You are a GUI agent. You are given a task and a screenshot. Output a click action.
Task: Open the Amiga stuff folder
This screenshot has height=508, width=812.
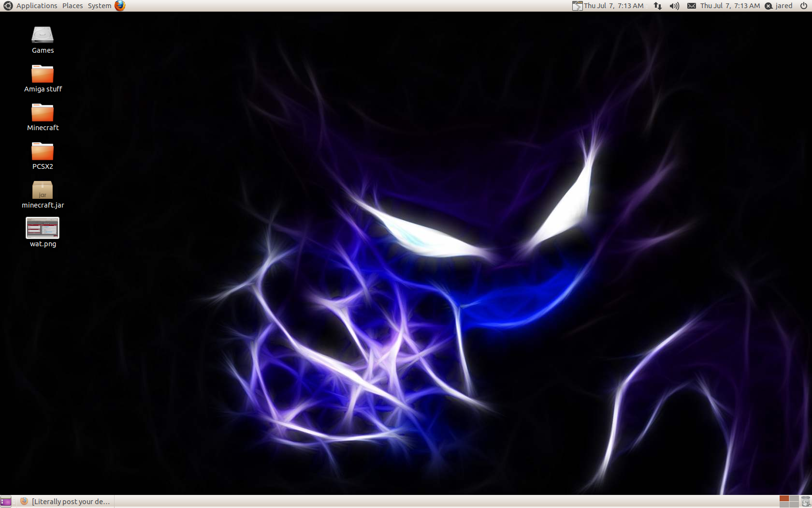(43, 74)
